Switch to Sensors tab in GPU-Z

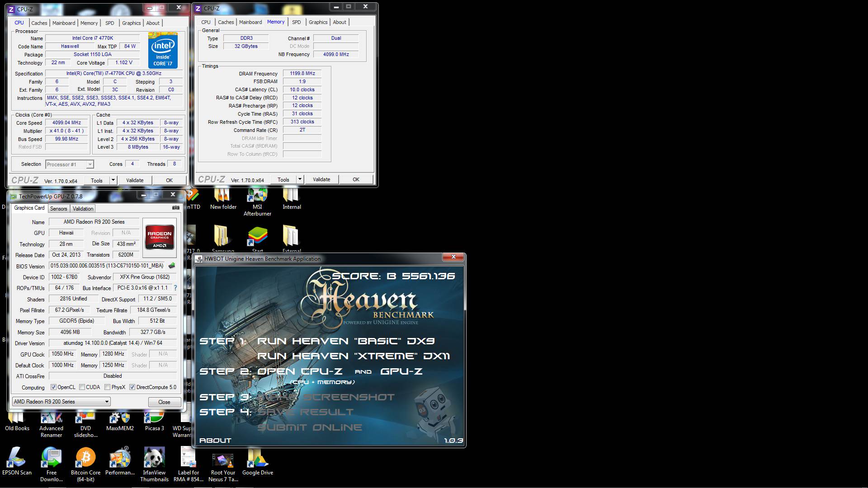point(58,209)
